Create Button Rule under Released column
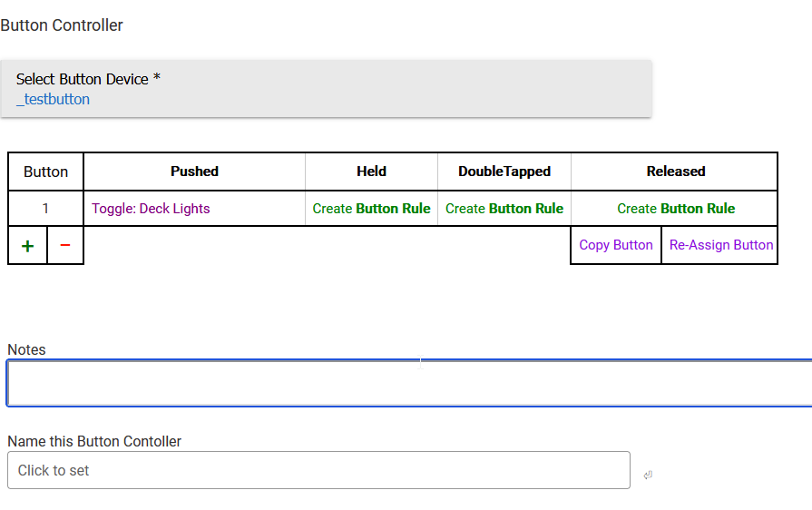The width and height of the screenshot is (812, 510). (x=676, y=209)
